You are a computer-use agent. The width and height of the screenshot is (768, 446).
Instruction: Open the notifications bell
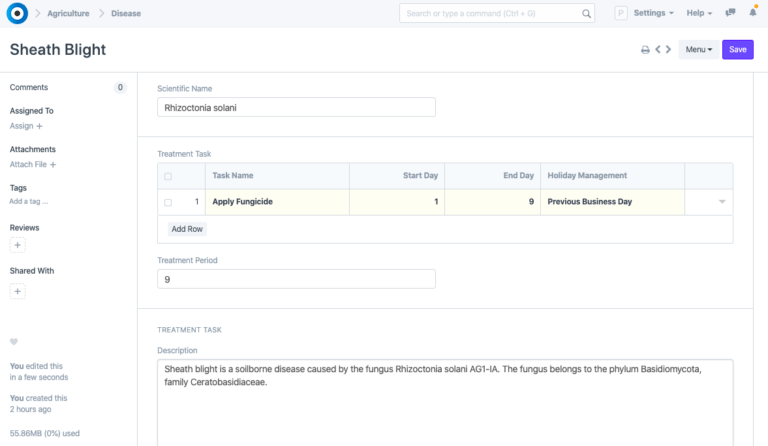(753, 13)
